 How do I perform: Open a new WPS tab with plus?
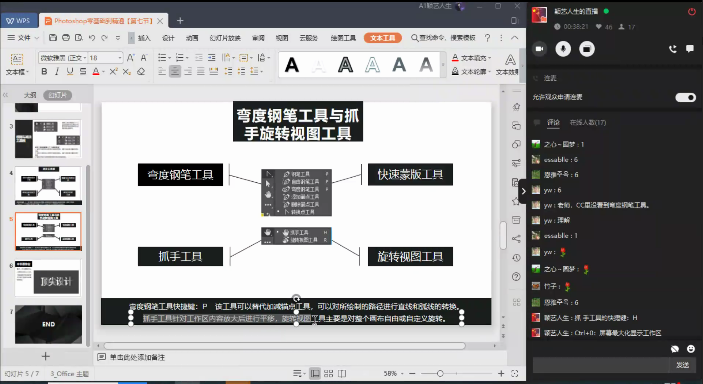coord(180,21)
